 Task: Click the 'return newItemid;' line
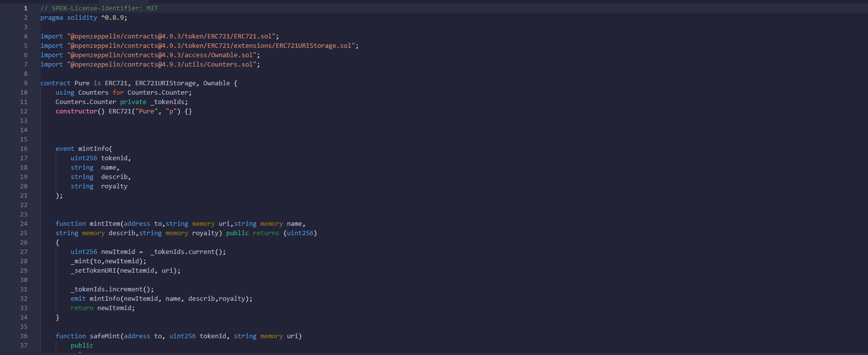click(102, 308)
